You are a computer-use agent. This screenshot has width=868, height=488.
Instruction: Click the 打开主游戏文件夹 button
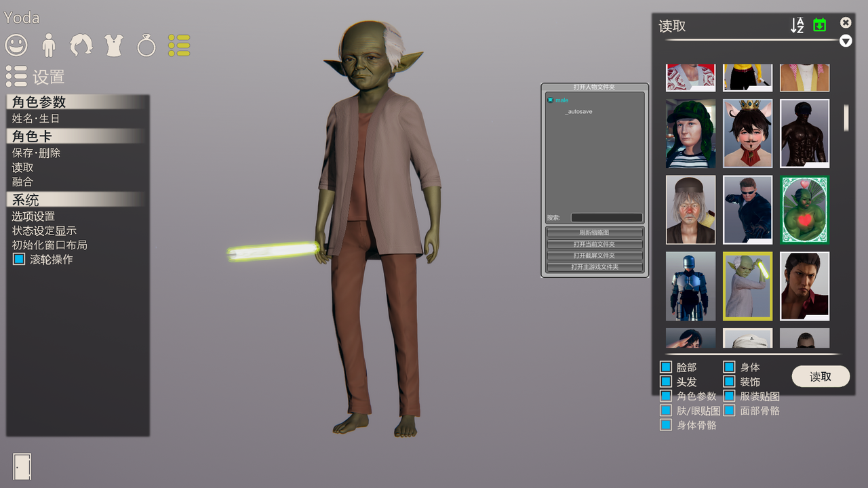595,267
